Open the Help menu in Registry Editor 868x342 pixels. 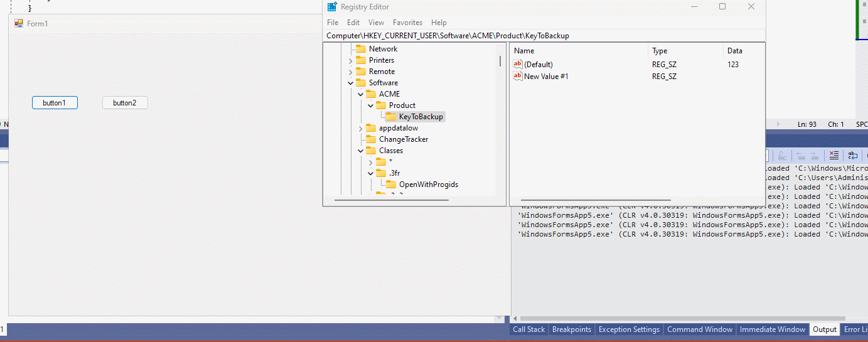pos(439,23)
